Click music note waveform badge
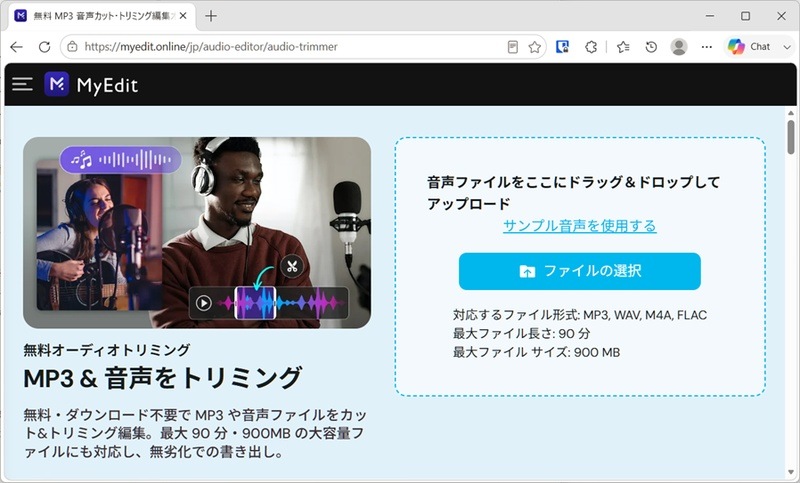The width and height of the screenshot is (800, 483). click(x=120, y=160)
